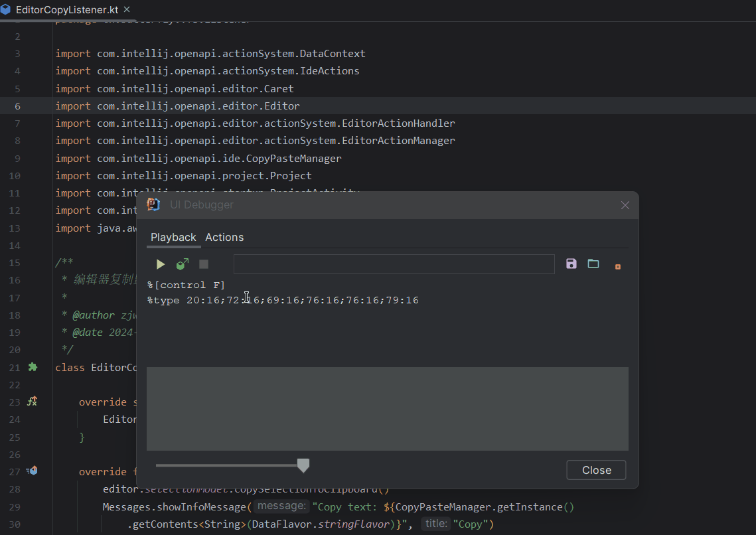Image resolution: width=756 pixels, height=535 pixels.
Task: Click the Kotlin file icon in editor tab
Action: [x=6, y=9]
